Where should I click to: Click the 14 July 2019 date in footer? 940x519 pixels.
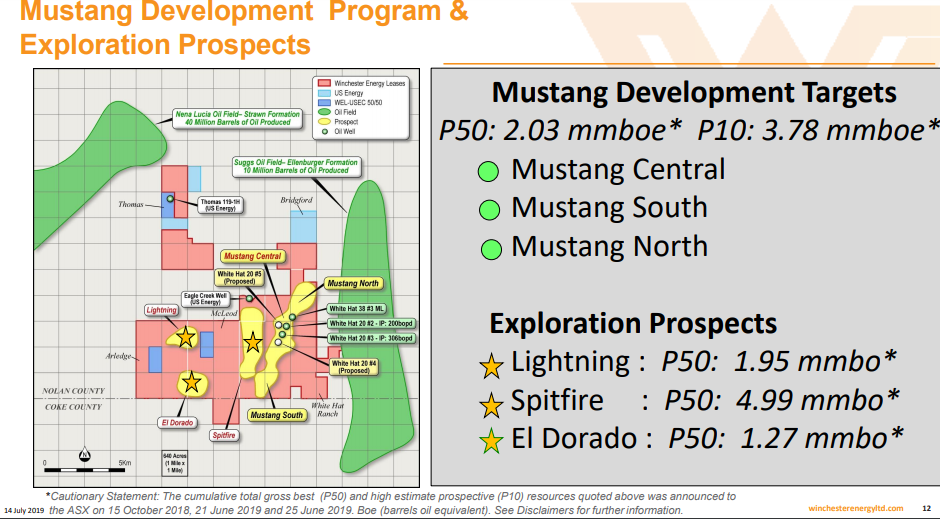click(x=24, y=510)
